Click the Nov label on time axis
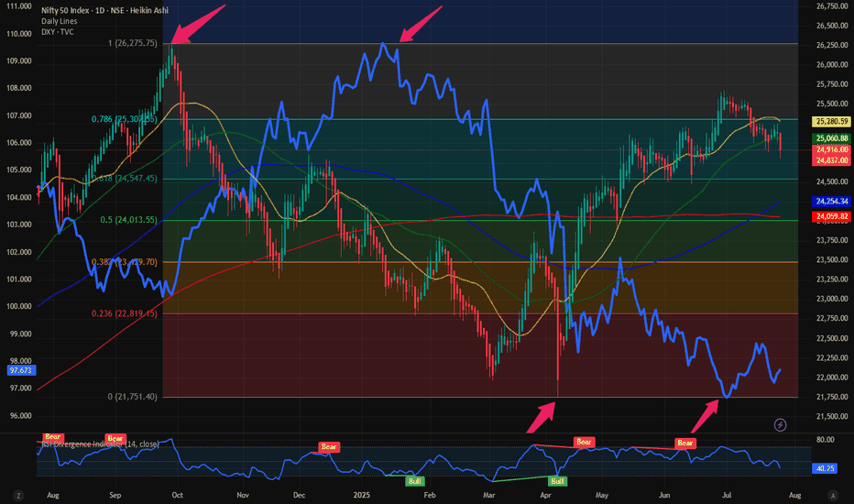854x504 pixels. click(x=243, y=495)
